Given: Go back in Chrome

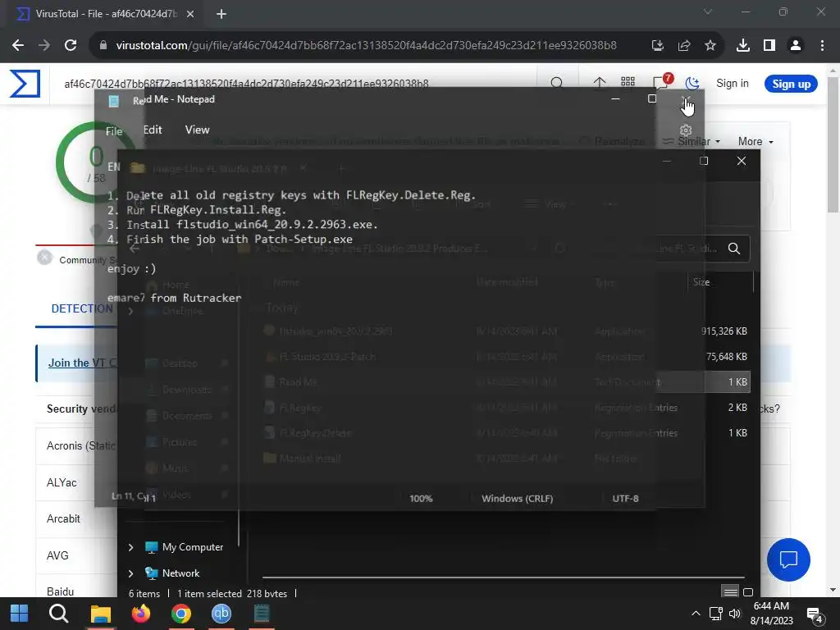Looking at the screenshot, I should point(18,46).
